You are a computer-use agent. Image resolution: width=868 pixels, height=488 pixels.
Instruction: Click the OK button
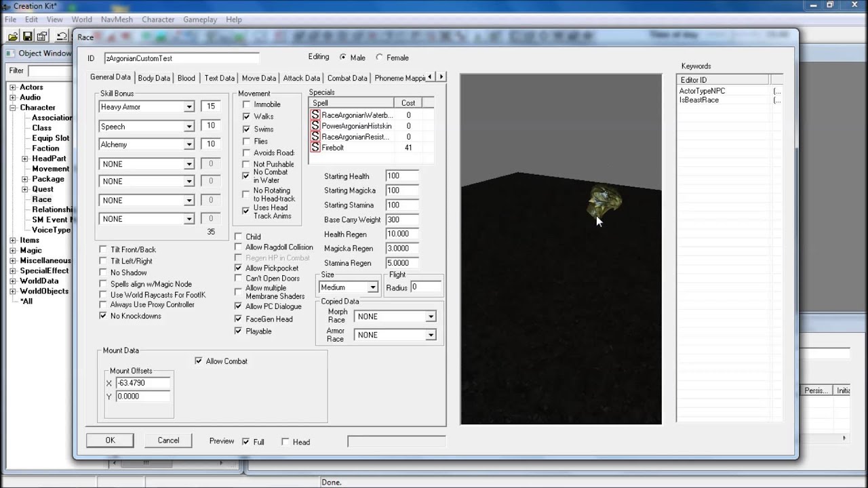tap(110, 441)
